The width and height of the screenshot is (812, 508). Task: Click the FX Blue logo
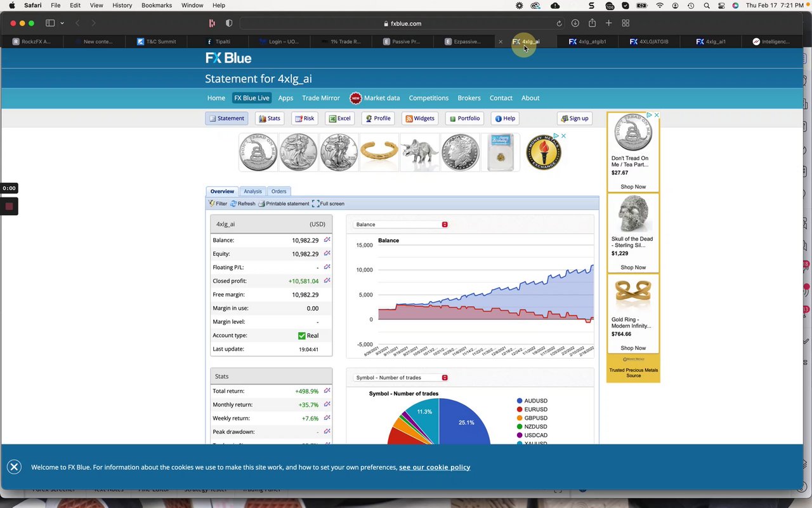pyautogui.click(x=228, y=58)
